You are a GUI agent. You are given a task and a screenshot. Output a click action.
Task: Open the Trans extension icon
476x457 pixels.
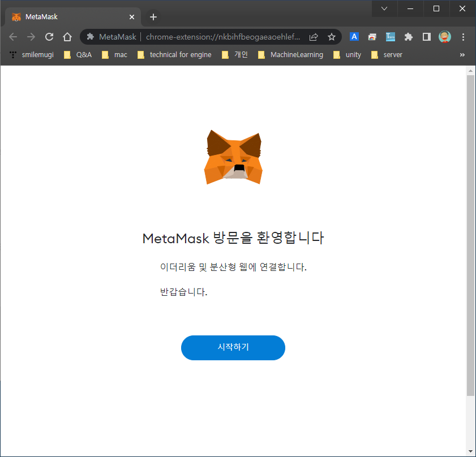pos(391,37)
